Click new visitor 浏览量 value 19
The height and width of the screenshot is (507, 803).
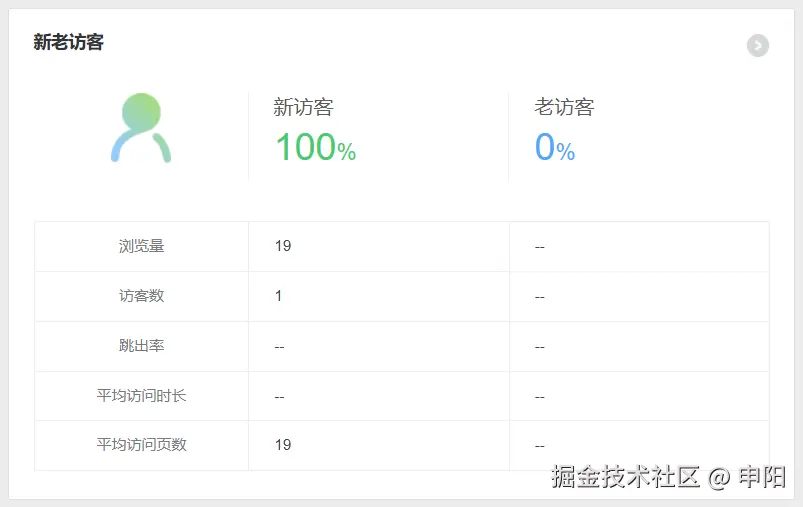[283, 246]
